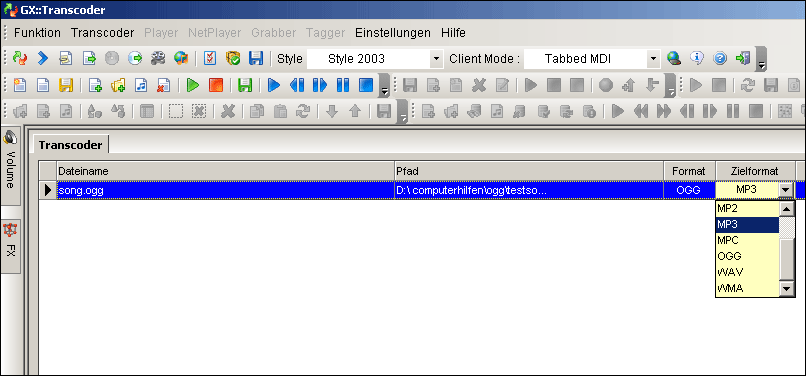Select MP3 in the format list
Viewport: 806px width, 376px height.
tap(747, 224)
